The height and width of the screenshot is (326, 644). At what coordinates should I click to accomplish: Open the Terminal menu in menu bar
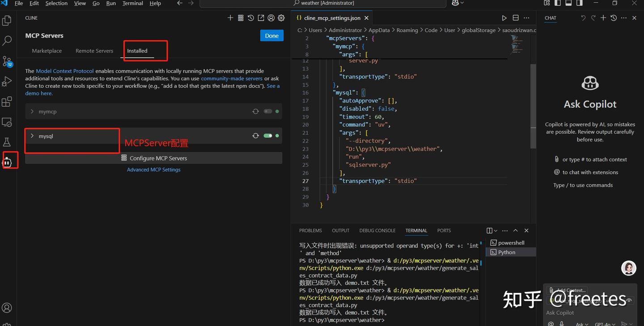132,3
